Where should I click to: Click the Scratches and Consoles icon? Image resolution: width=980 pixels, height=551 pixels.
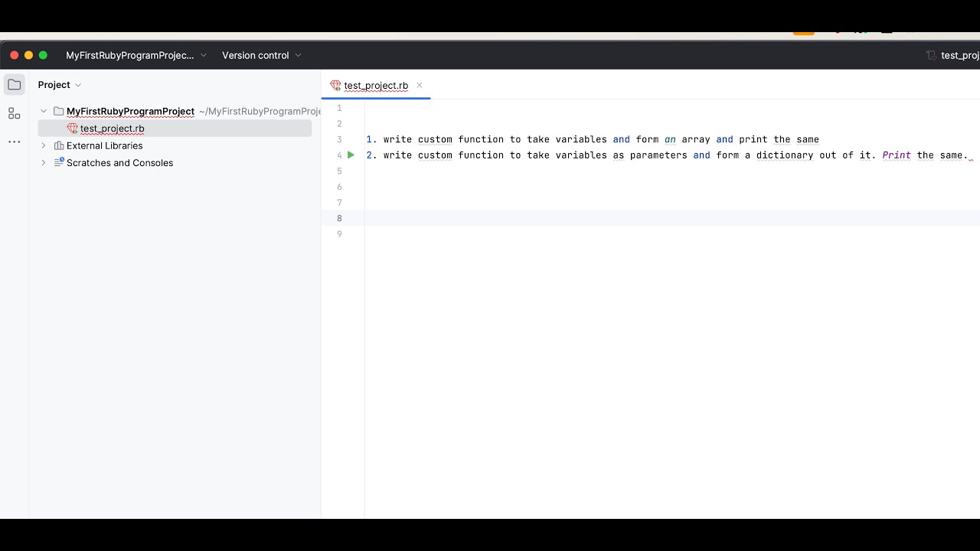click(59, 162)
